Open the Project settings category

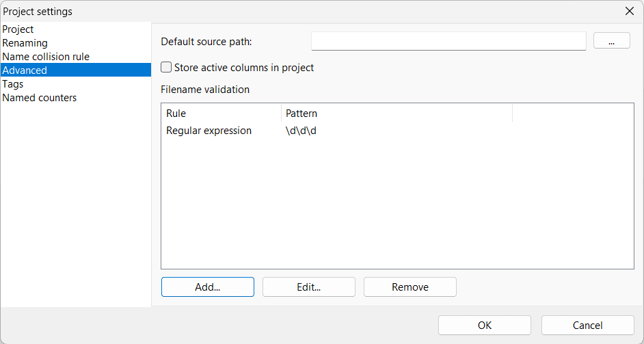click(76, 29)
